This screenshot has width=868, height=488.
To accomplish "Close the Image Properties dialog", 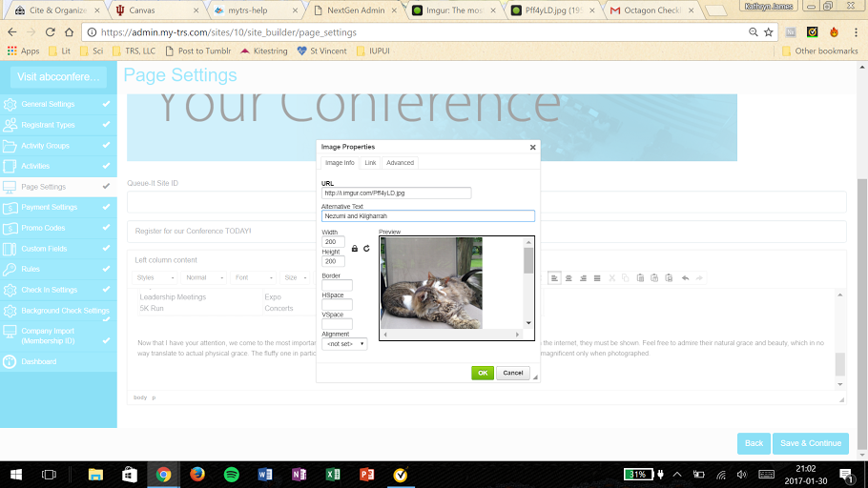I will 532,147.
